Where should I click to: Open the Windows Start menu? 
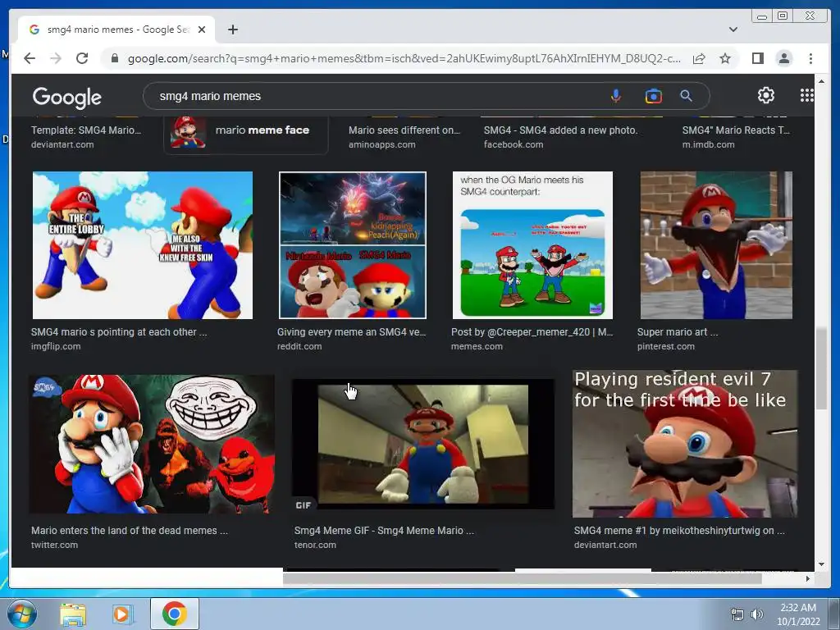(x=22, y=614)
